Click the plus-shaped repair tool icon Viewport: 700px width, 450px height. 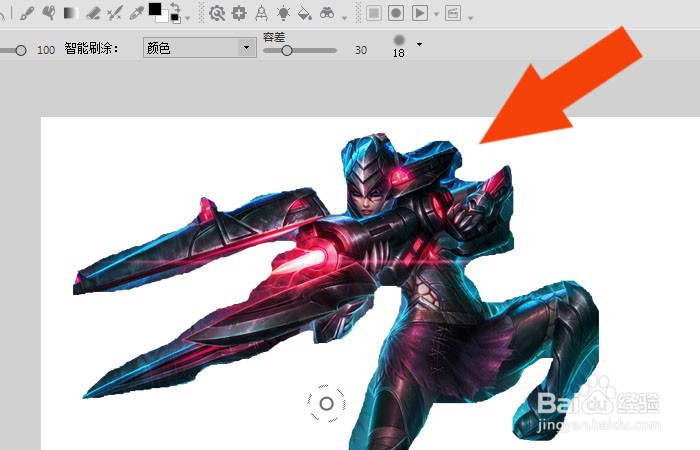239,13
